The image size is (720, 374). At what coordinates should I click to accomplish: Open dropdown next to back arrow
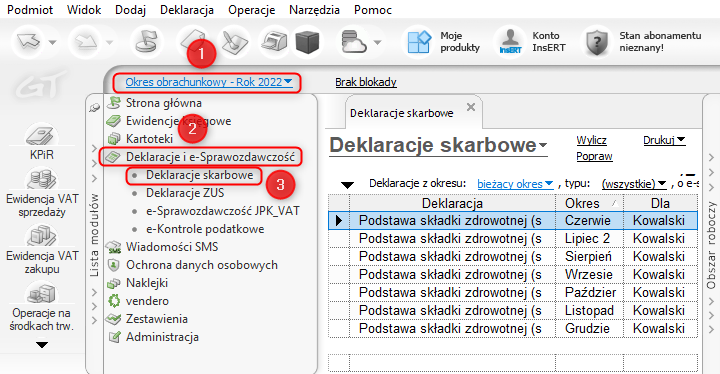52,42
